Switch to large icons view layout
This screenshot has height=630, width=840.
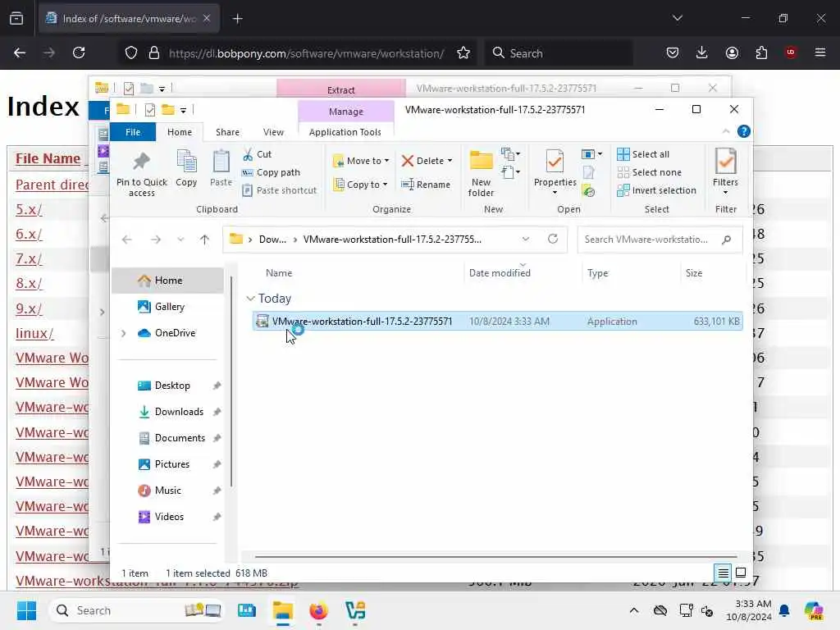[741, 573]
